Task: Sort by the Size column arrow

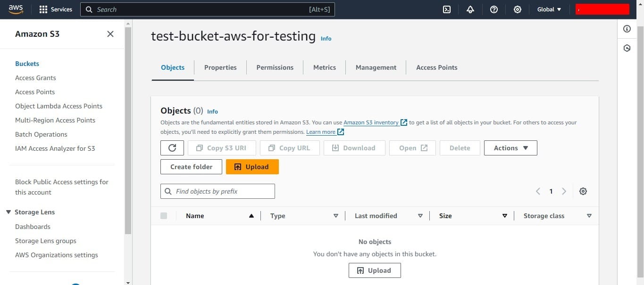Action: pyautogui.click(x=505, y=216)
